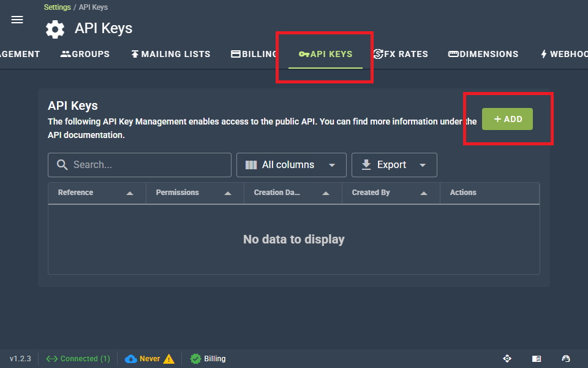588x368 pixels.
Task: Sort by Creation Date column arrow
Action: coord(326,193)
